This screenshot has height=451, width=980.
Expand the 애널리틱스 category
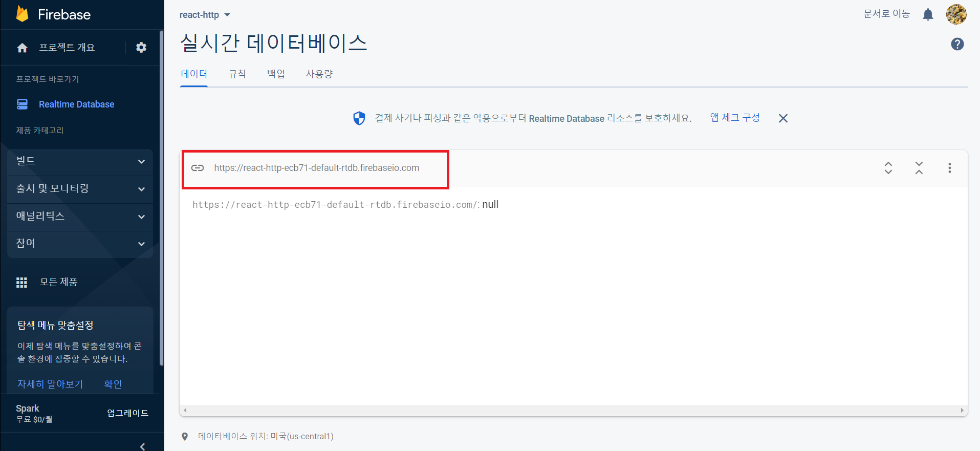pyautogui.click(x=80, y=217)
